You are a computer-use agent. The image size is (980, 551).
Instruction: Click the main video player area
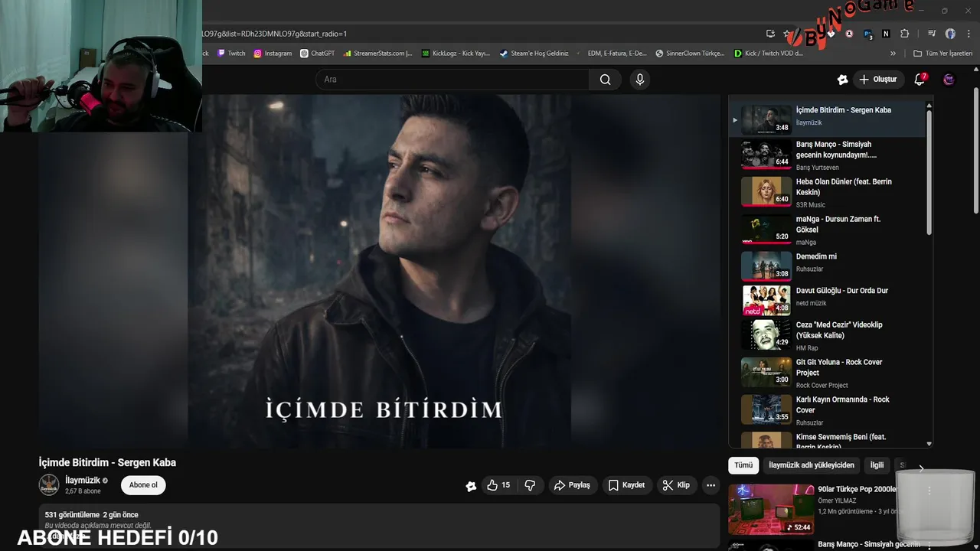point(381,271)
